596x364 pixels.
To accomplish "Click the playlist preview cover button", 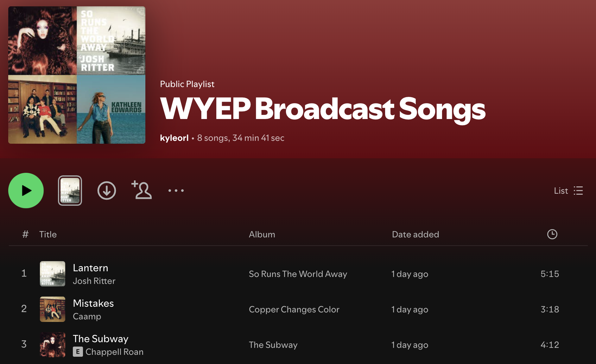I will click(x=70, y=191).
